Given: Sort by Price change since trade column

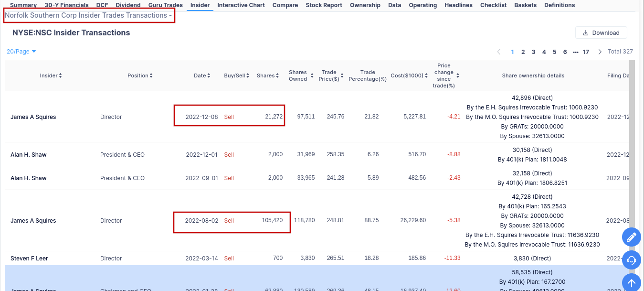Looking at the screenshot, I should pos(447,75).
